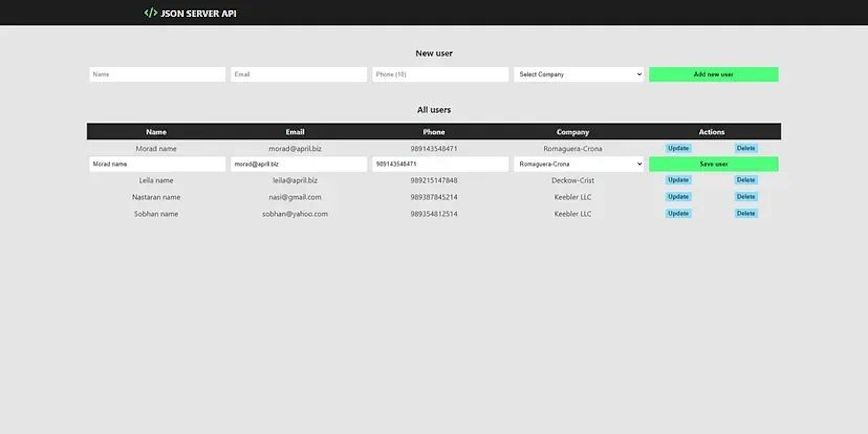Delete the Morad name user
Viewport: 868px width, 434px height.
(x=745, y=148)
